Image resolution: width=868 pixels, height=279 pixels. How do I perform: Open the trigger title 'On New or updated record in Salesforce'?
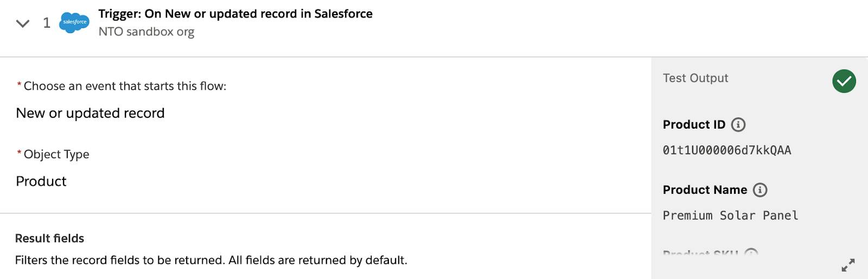235,14
